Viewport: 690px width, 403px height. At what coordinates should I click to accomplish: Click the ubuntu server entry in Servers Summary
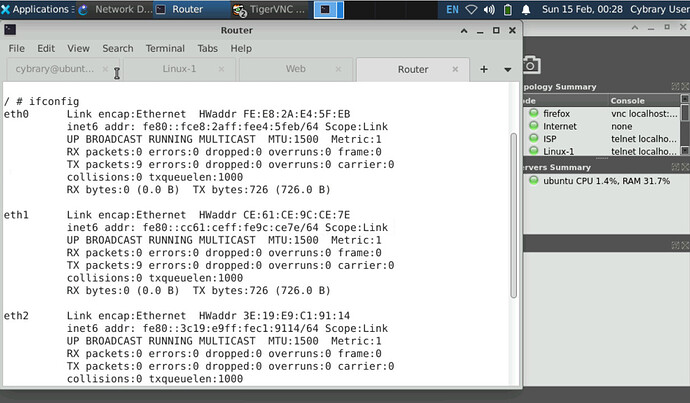(606, 181)
